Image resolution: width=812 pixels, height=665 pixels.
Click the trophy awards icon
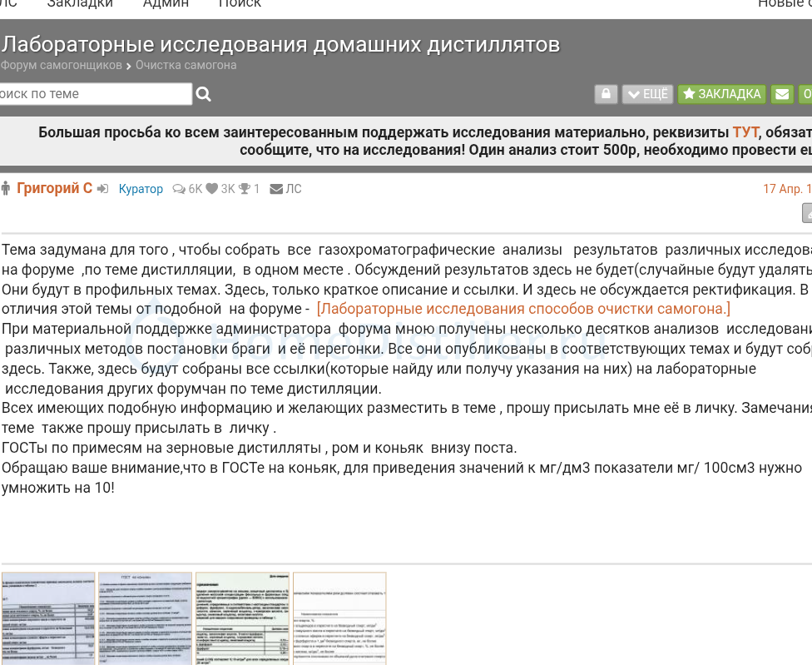pos(245,189)
